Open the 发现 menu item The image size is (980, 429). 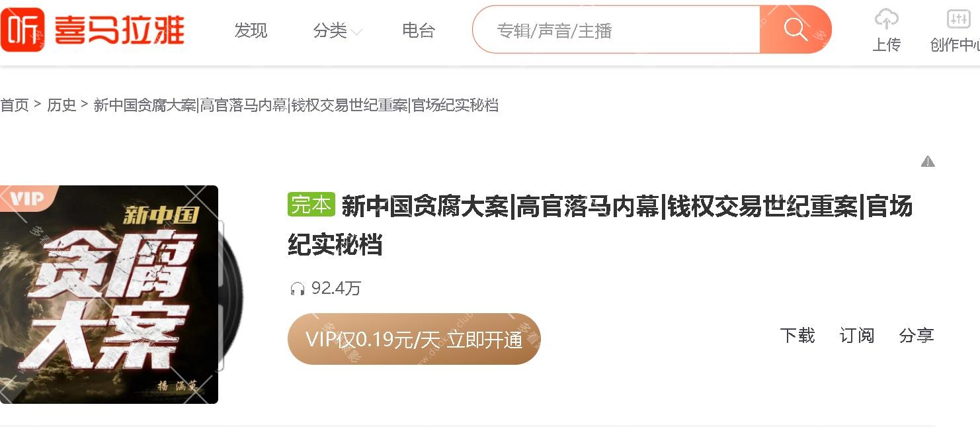251,30
